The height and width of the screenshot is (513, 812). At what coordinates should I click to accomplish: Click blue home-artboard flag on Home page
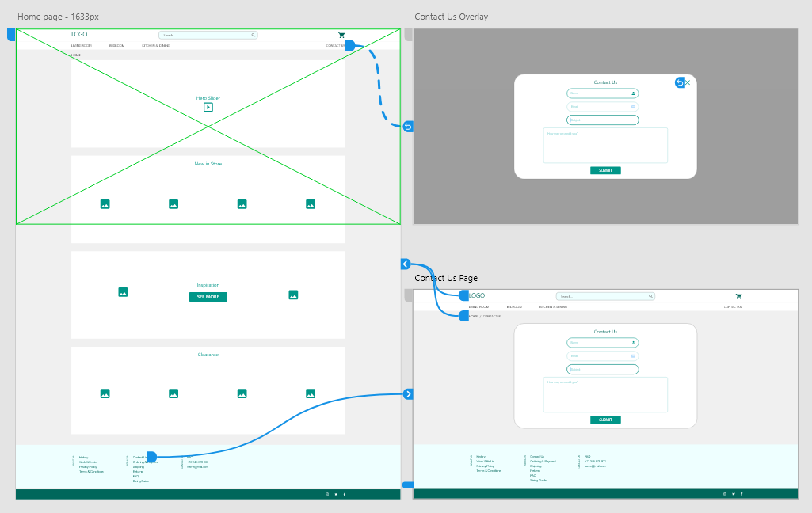coord(11,35)
